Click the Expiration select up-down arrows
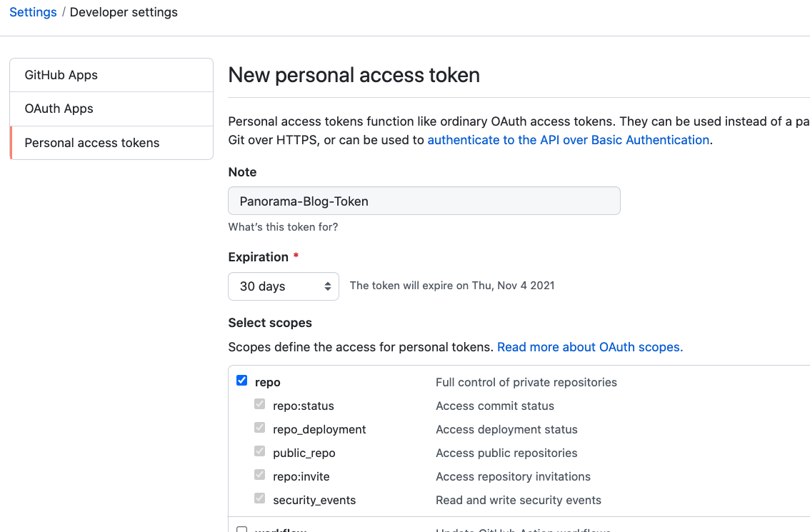 click(x=327, y=286)
